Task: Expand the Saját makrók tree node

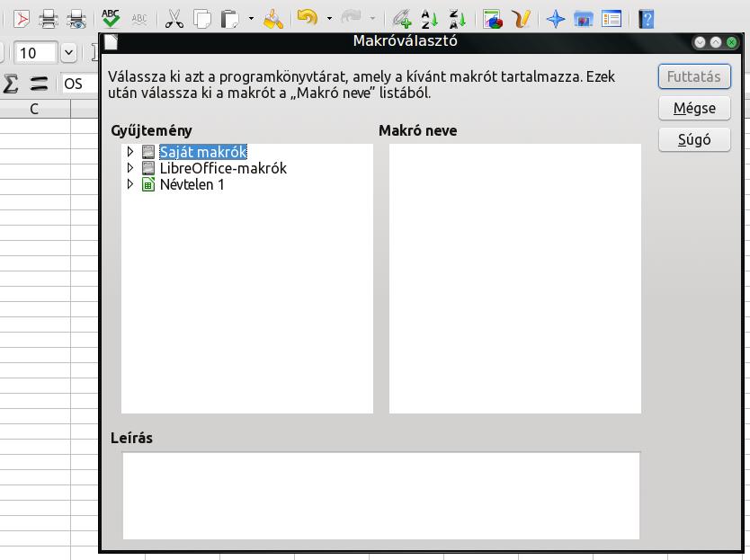Action: coord(130,152)
